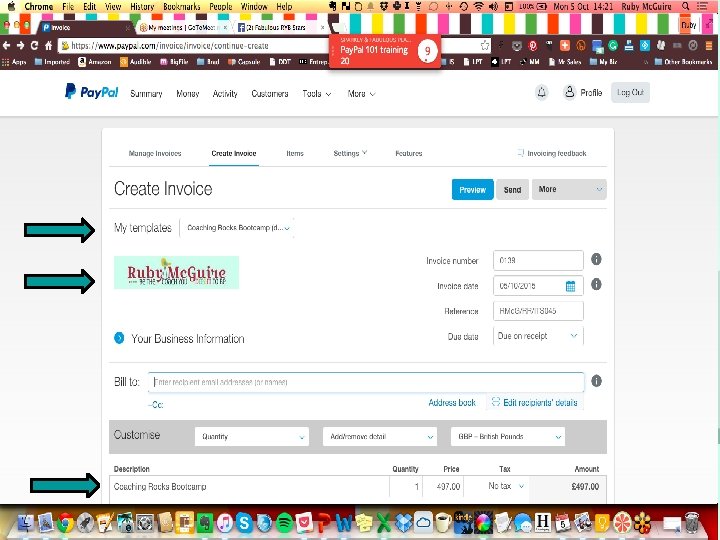Screen dimensions: 720x540
Task: Click the Invoice number field
Action: coord(538,260)
